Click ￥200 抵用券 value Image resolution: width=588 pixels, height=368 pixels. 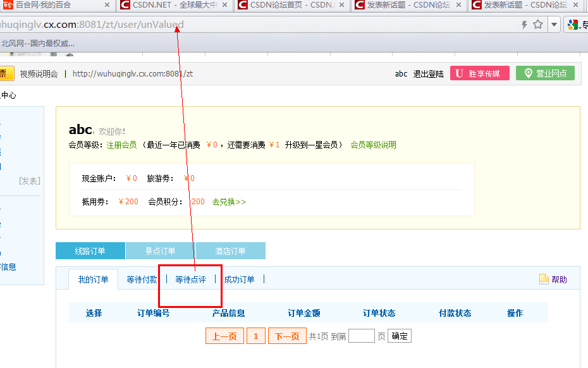click(128, 202)
